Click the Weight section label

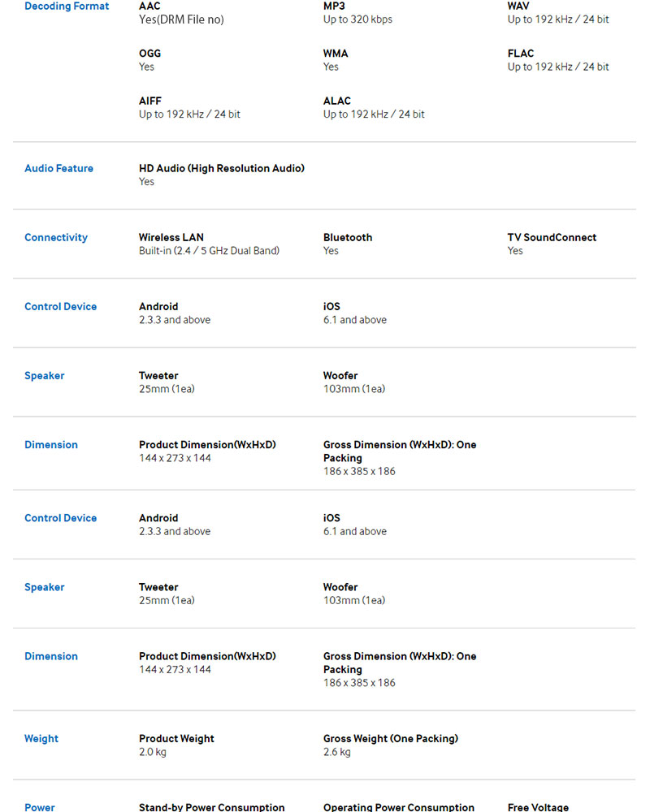coord(41,739)
